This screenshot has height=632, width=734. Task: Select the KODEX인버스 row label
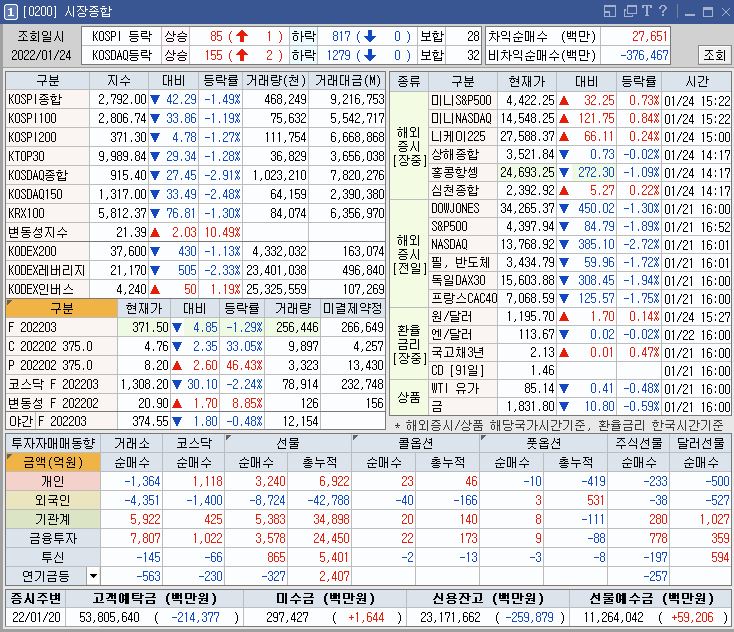[47, 289]
